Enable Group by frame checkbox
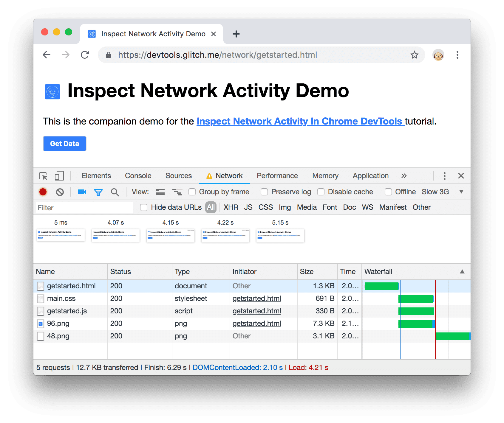504x423 pixels. pyautogui.click(x=192, y=192)
